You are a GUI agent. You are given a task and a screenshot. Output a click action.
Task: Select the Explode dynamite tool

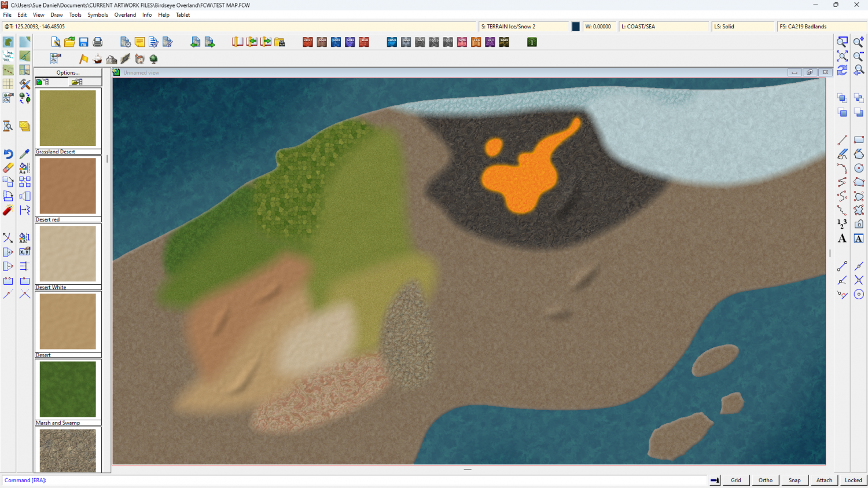[8, 210]
